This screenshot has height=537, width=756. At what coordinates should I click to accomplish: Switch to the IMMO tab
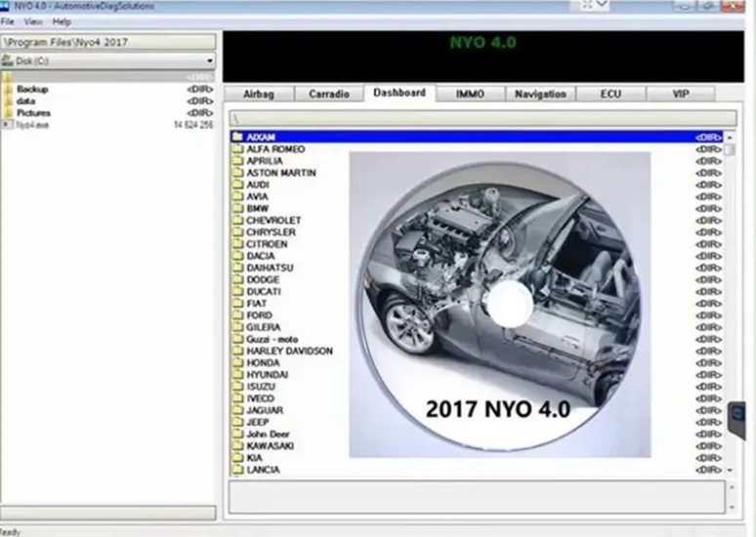[x=470, y=94]
